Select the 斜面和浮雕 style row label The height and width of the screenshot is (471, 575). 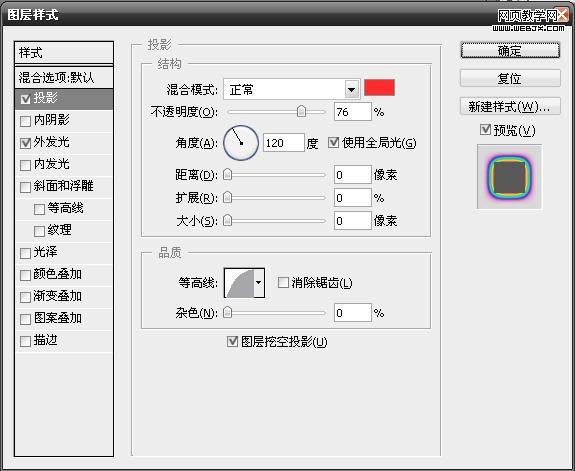63,186
